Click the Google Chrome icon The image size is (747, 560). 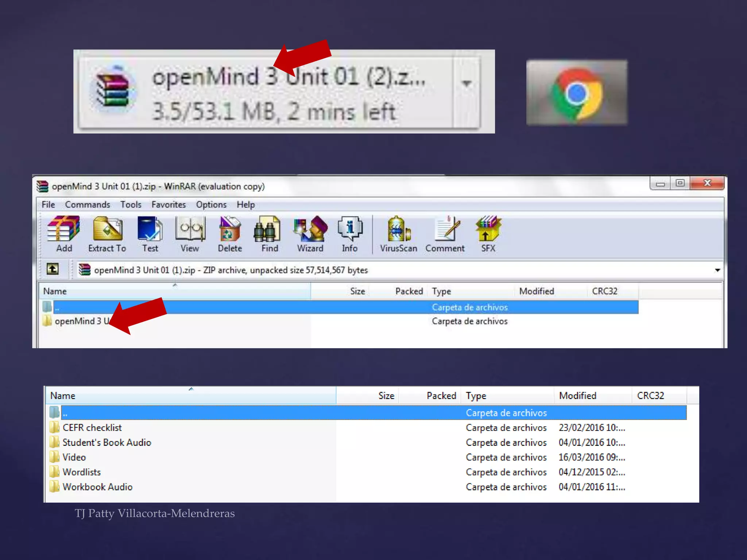tap(577, 93)
